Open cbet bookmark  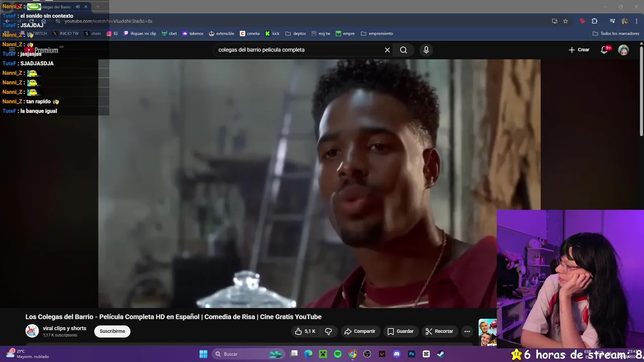pyautogui.click(x=169, y=34)
